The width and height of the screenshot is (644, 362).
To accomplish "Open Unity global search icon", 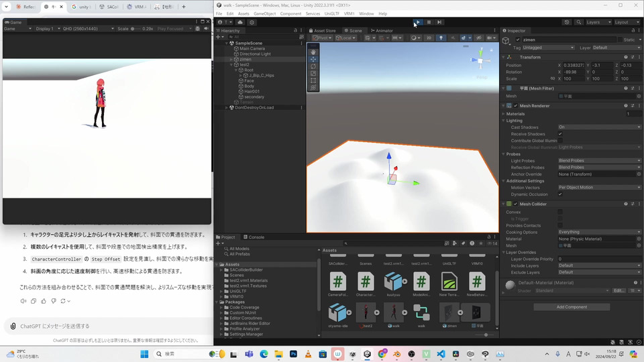I will point(578,22).
